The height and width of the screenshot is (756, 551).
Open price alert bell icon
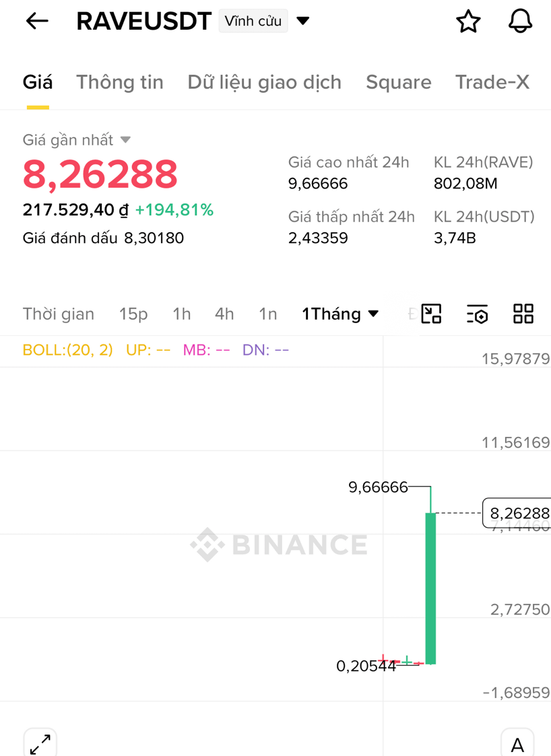520,22
